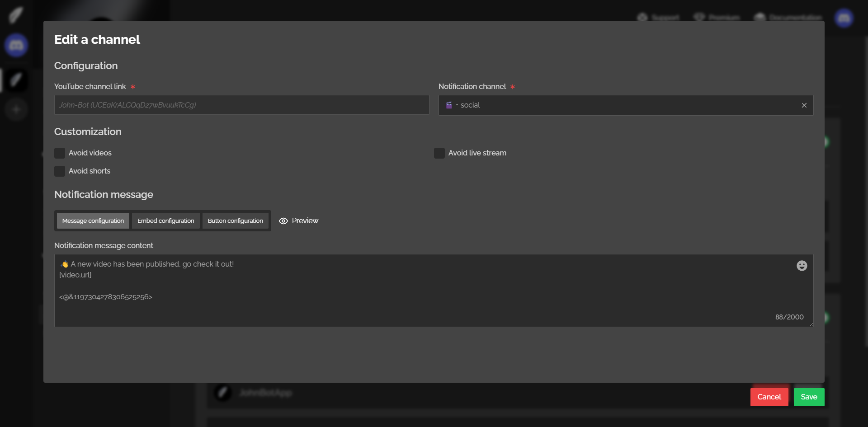868x427 pixels.
Task: Click the plus icon in left sidebar
Action: [16, 109]
